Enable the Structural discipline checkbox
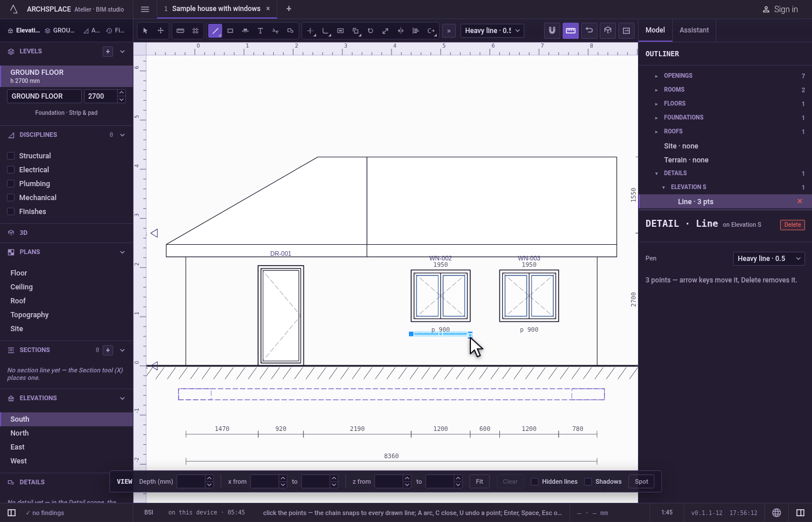This screenshot has width=812, height=522. (x=10, y=156)
